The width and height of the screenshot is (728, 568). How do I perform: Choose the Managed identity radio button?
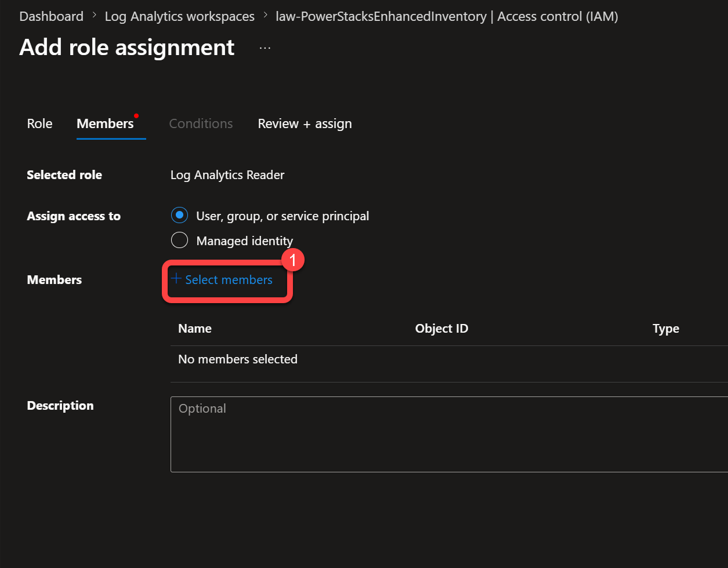pyautogui.click(x=180, y=241)
